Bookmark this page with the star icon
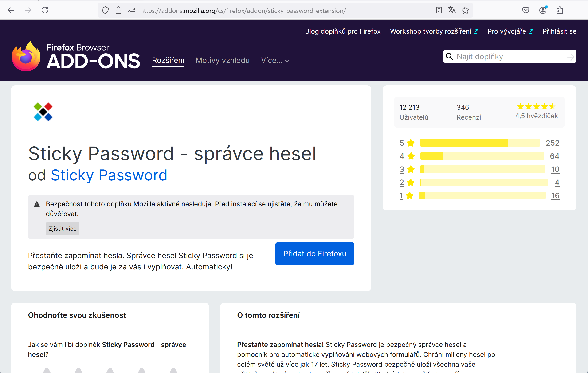 [465, 10]
